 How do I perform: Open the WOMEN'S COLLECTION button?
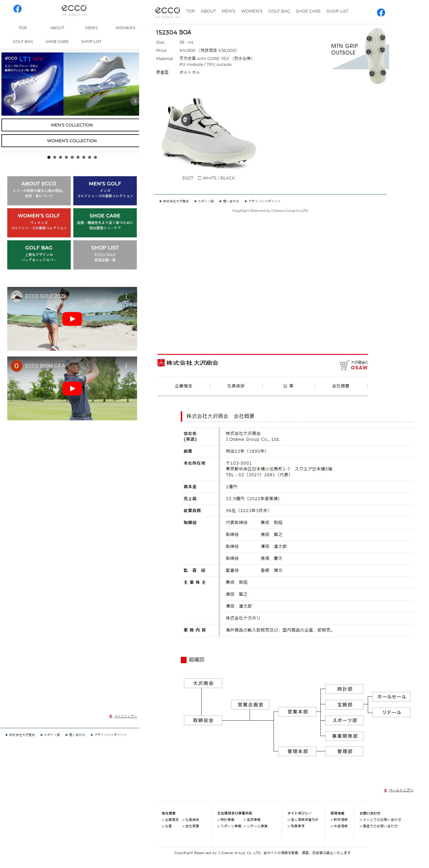click(x=70, y=140)
